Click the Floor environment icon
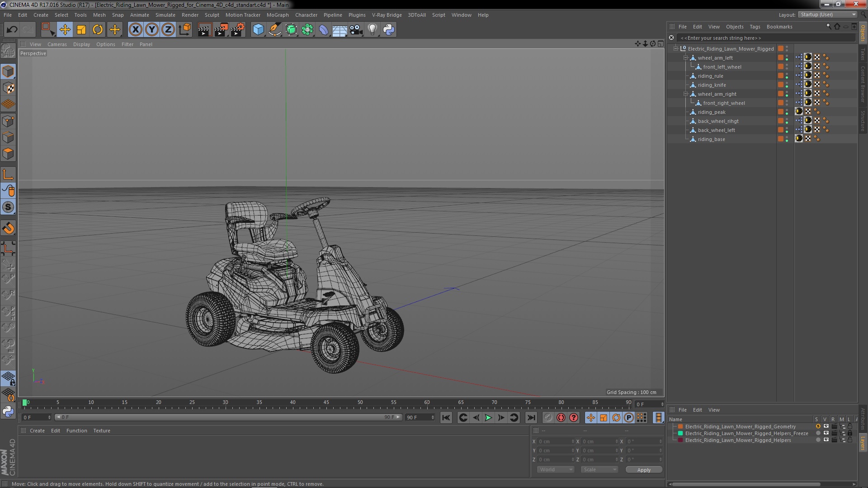Viewport: 868px width, 488px height. click(340, 30)
